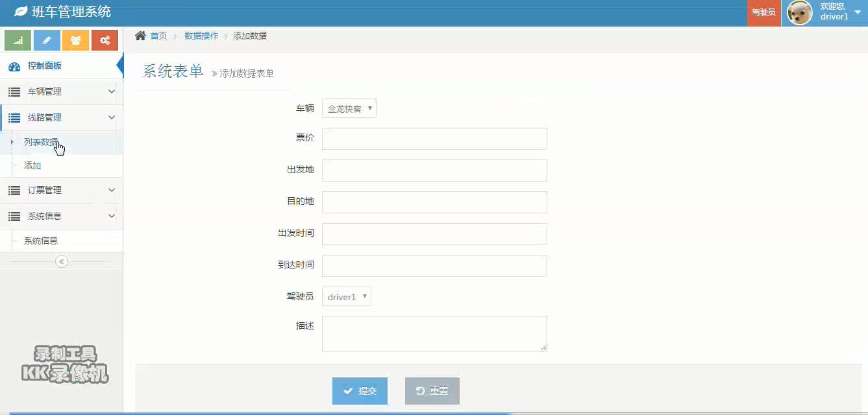Click the 重置 reset button
The image size is (868, 415).
tap(432, 391)
